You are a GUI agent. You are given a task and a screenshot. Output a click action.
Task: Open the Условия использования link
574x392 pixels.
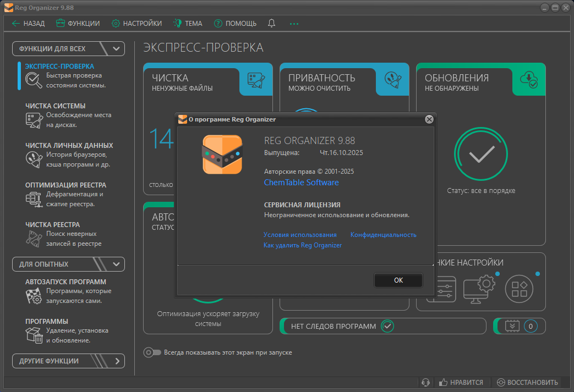[300, 235]
